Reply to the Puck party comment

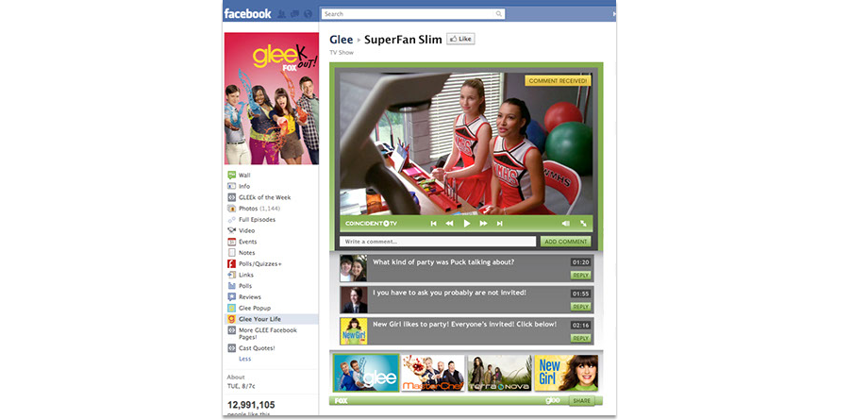coord(580,276)
